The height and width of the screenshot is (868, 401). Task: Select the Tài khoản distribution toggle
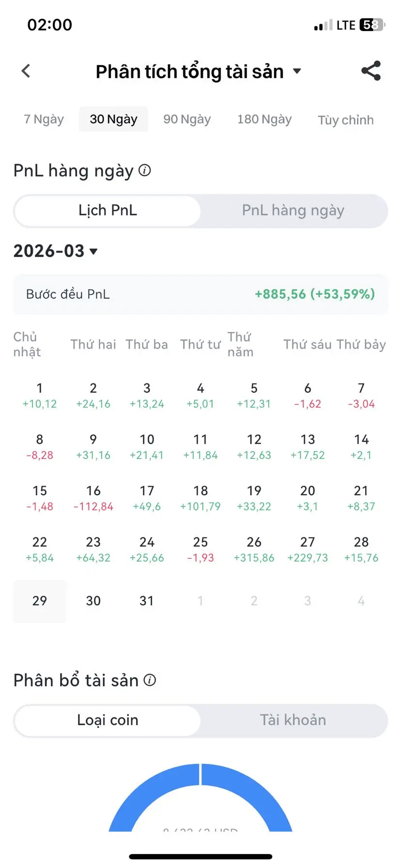point(293,720)
